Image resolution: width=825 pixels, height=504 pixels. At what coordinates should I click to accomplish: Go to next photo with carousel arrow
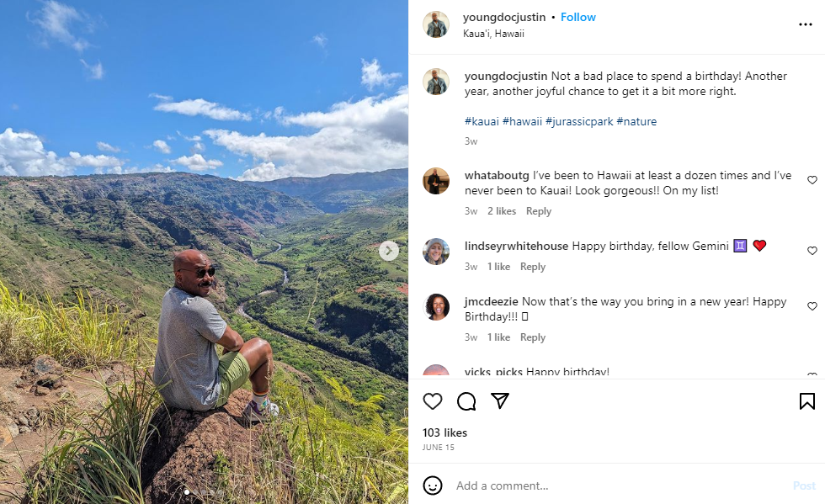tap(389, 251)
